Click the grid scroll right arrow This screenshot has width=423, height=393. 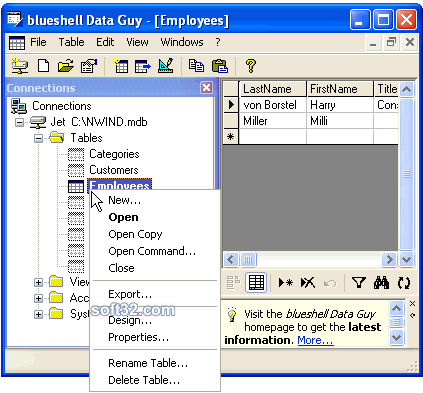389,259
